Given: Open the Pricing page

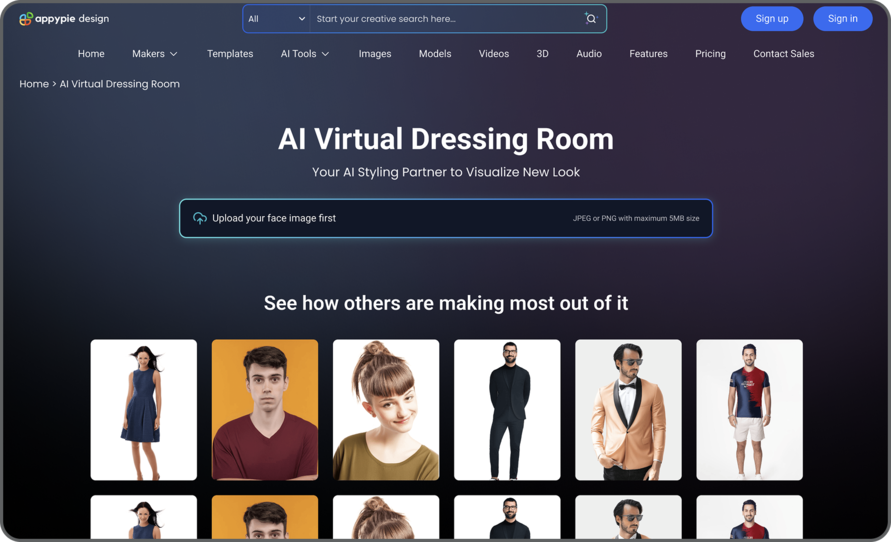Looking at the screenshot, I should click(x=710, y=53).
